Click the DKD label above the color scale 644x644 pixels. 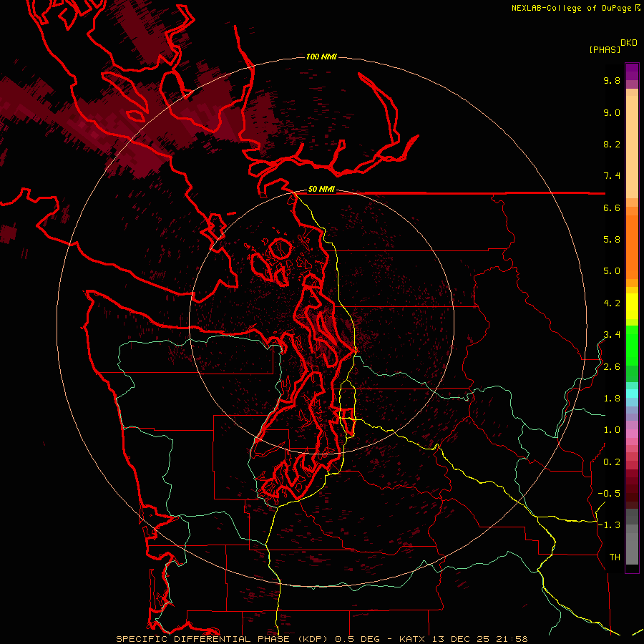(x=629, y=43)
